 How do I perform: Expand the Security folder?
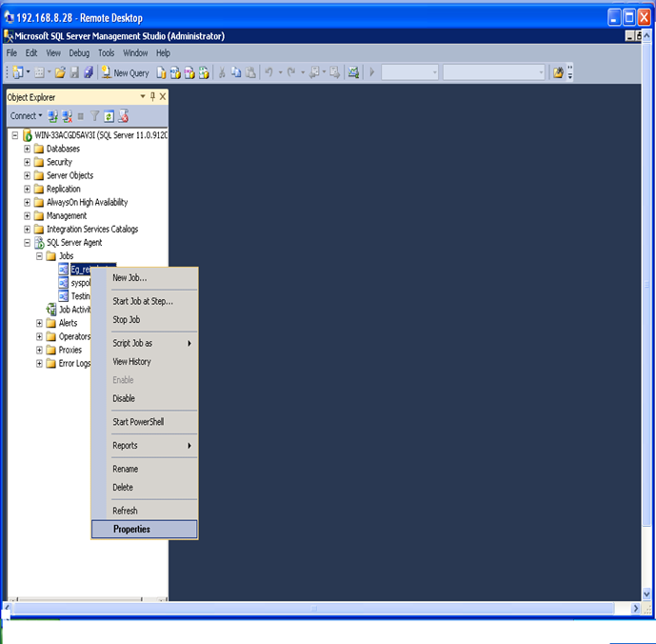pos(28,162)
